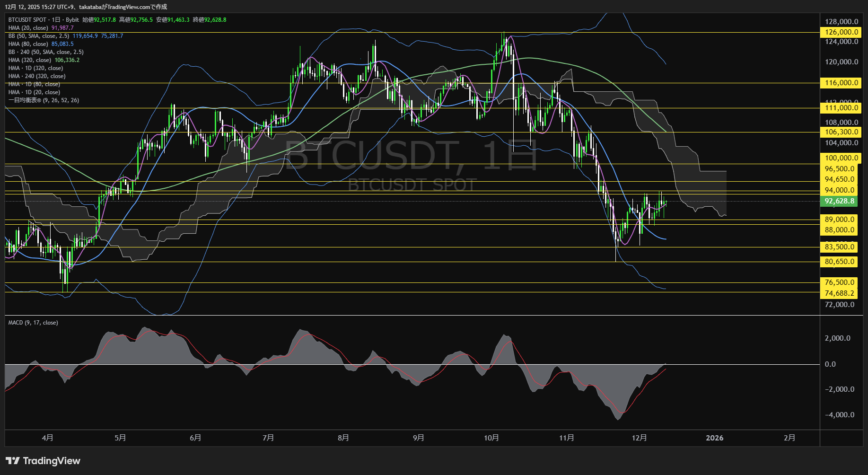Click the BB · 240 indicator legend entry

click(x=46, y=52)
